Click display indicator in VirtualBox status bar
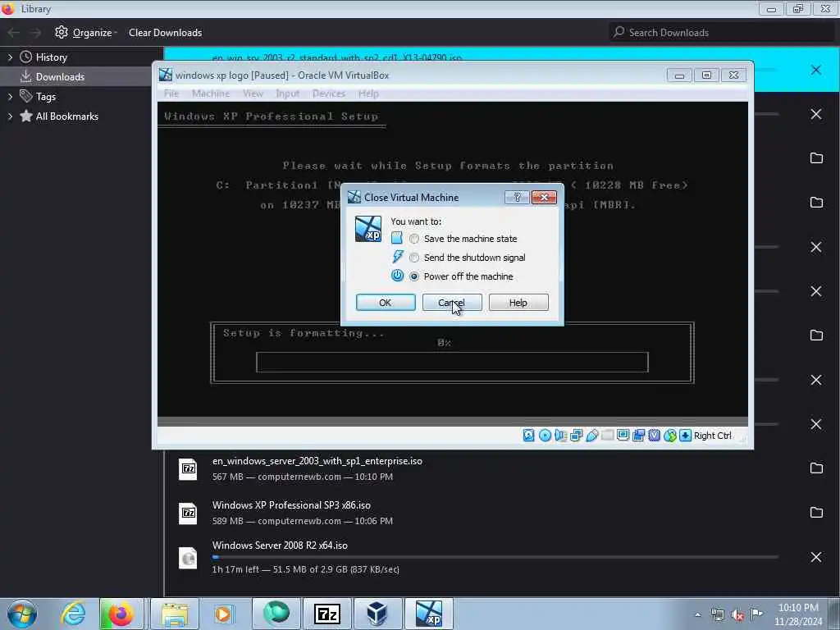The width and height of the screenshot is (840, 630). pyautogui.click(x=623, y=436)
